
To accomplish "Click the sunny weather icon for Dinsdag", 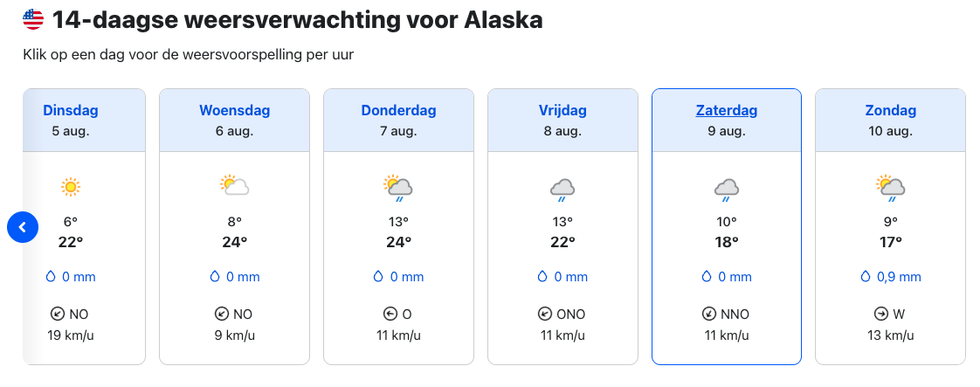I will 71,186.
